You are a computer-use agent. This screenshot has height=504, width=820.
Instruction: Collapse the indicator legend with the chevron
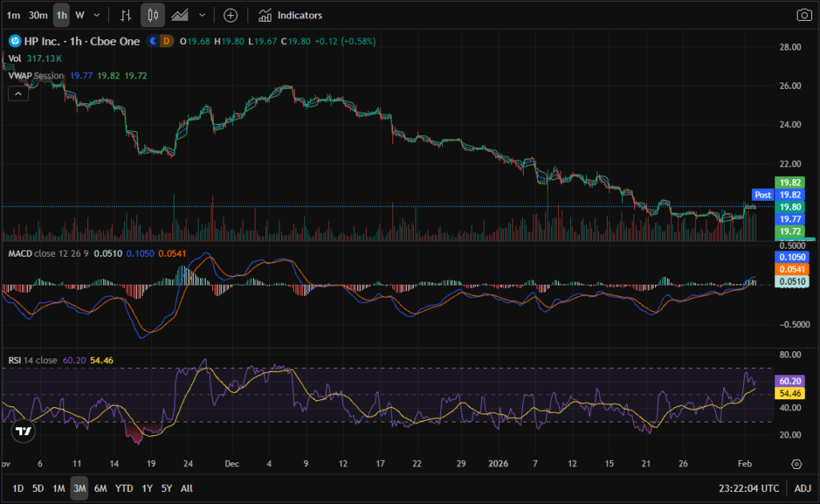click(18, 94)
